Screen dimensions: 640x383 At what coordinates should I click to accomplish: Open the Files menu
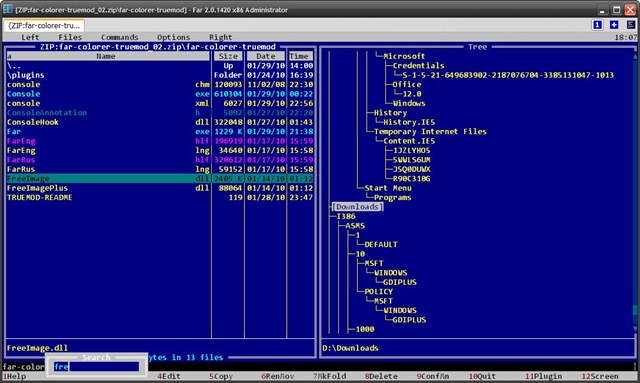click(x=70, y=37)
